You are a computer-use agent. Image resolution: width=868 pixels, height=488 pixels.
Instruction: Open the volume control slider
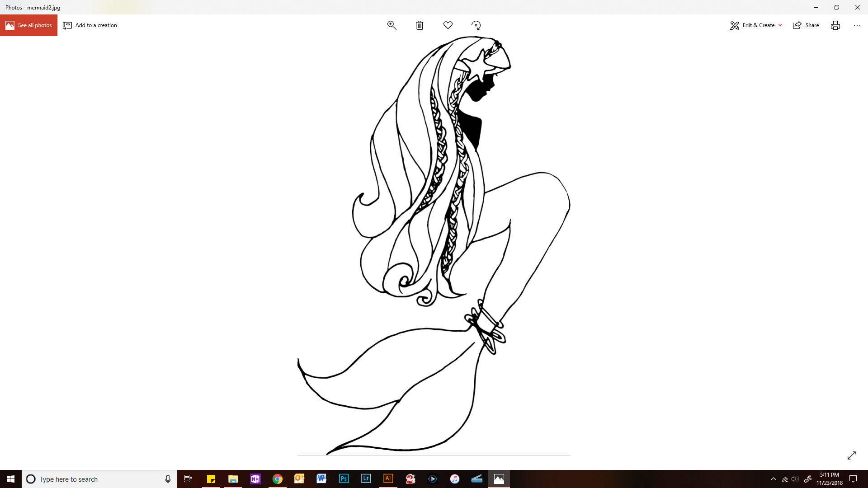(x=795, y=479)
